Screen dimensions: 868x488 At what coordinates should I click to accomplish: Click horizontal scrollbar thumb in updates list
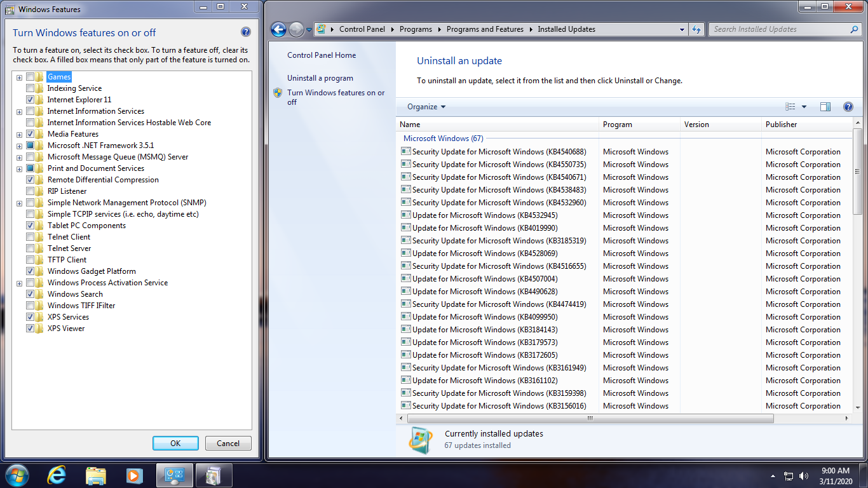click(590, 418)
